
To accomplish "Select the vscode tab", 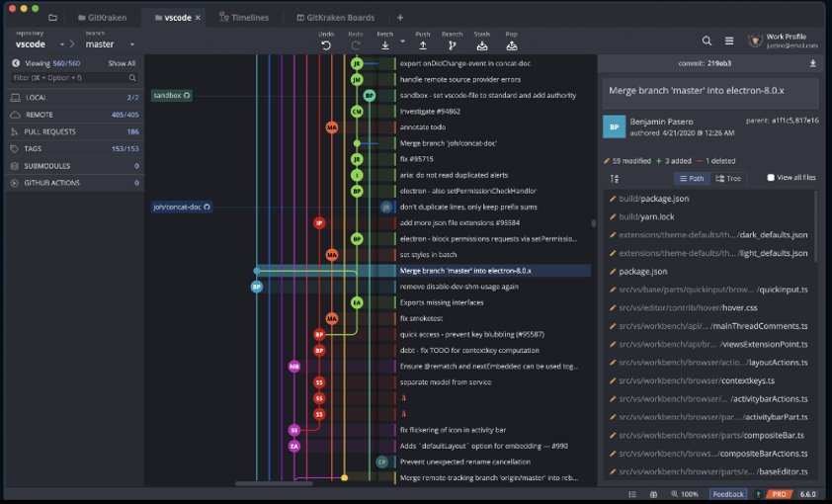I will pos(173,18).
